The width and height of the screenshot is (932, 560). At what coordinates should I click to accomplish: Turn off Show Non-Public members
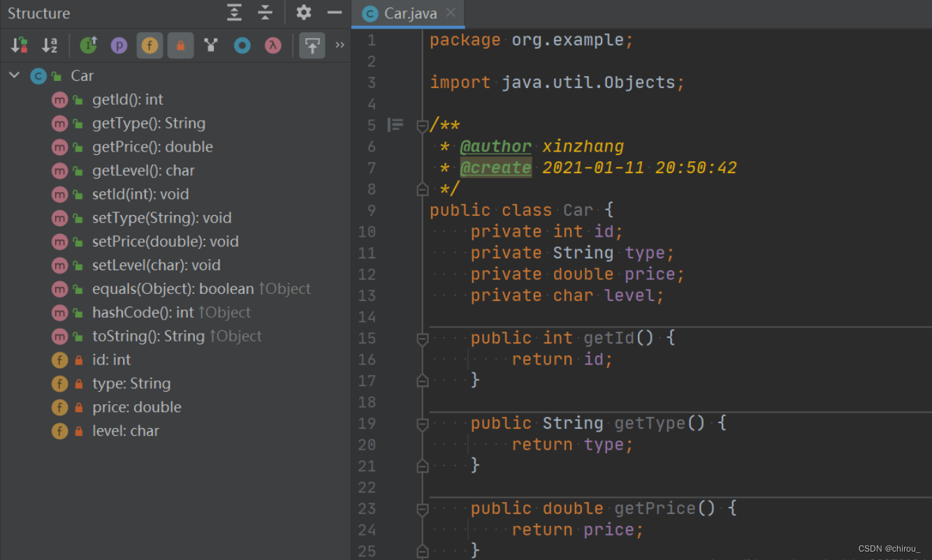point(180,45)
